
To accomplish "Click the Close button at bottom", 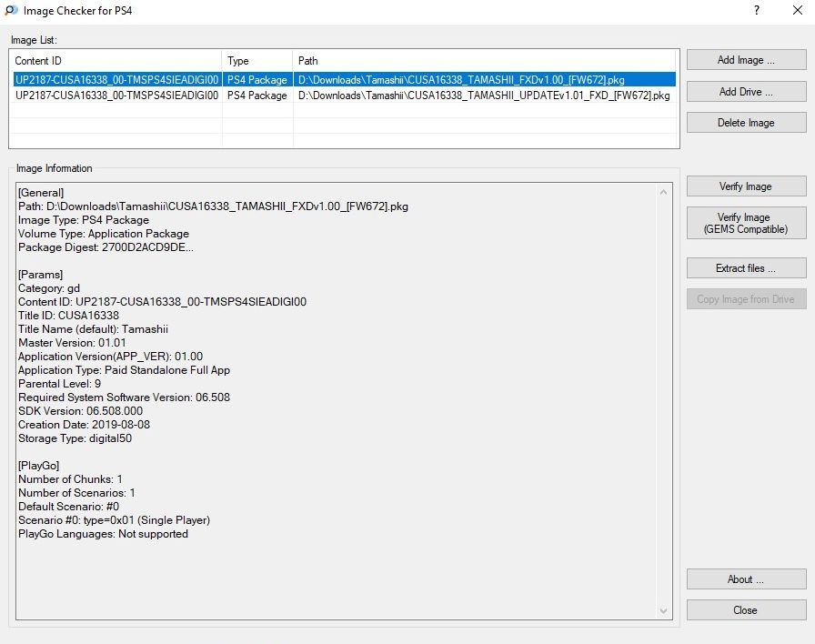I will (x=746, y=610).
